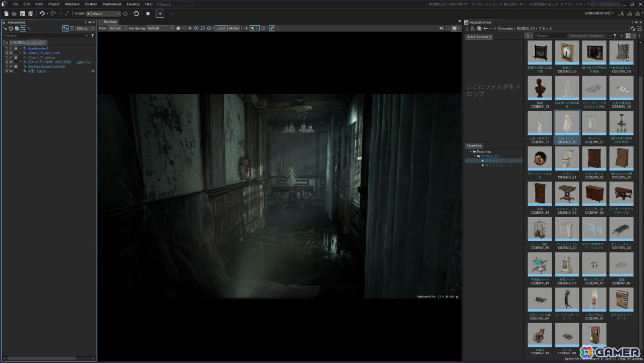
Task: Collapse the Favorites tree node
Action: (x=471, y=152)
